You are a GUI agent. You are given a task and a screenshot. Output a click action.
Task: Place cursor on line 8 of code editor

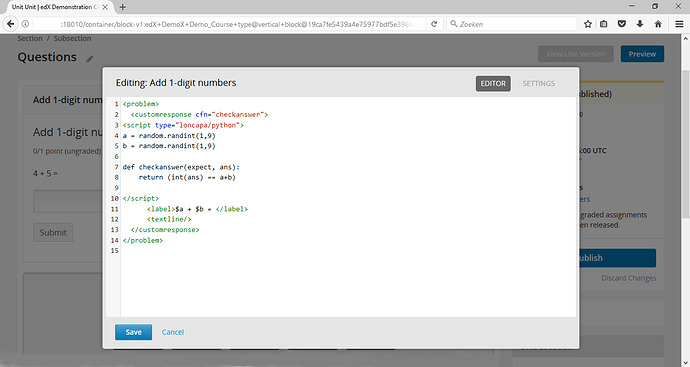point(348,177)
